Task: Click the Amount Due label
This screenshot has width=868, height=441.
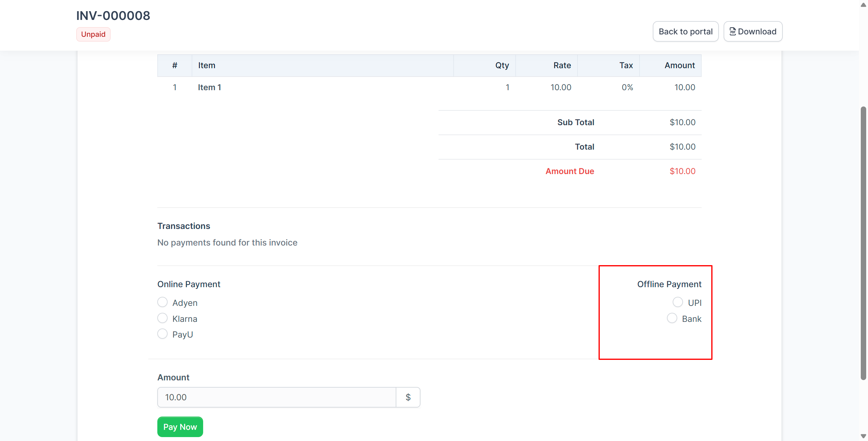Action: point(569,171)
